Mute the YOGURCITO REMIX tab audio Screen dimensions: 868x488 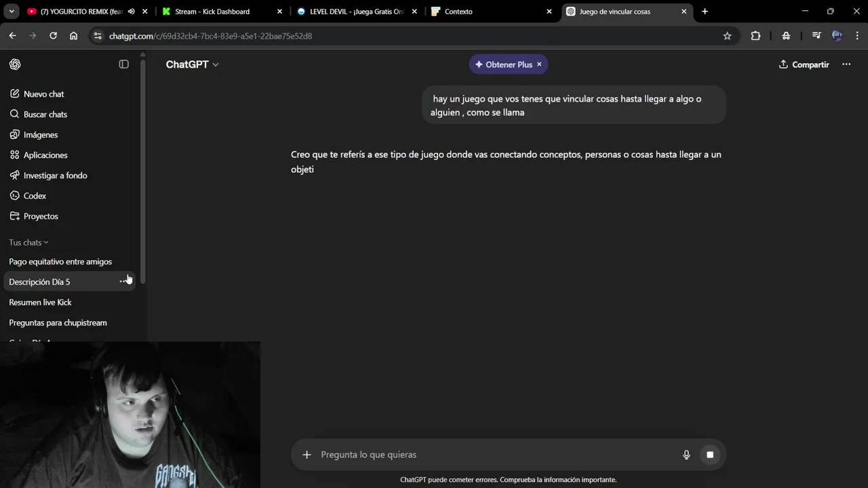pyautogui.click(x=131, y=12)
